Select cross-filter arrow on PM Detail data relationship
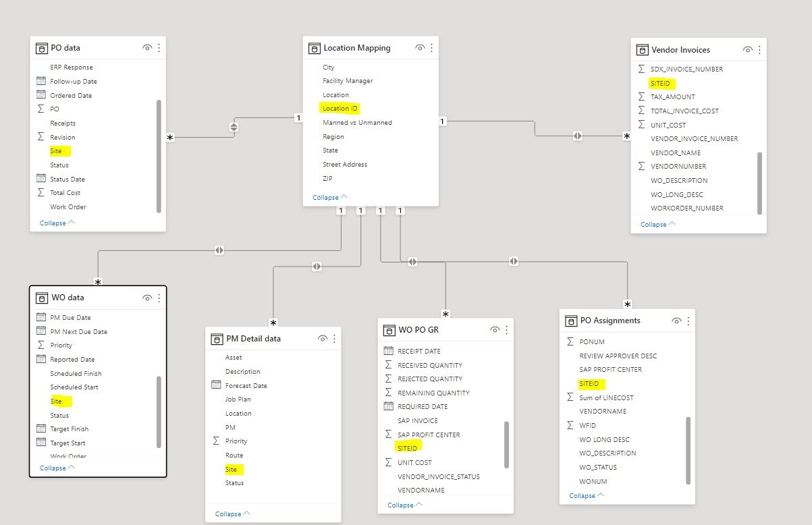 [x=317, y=267]
